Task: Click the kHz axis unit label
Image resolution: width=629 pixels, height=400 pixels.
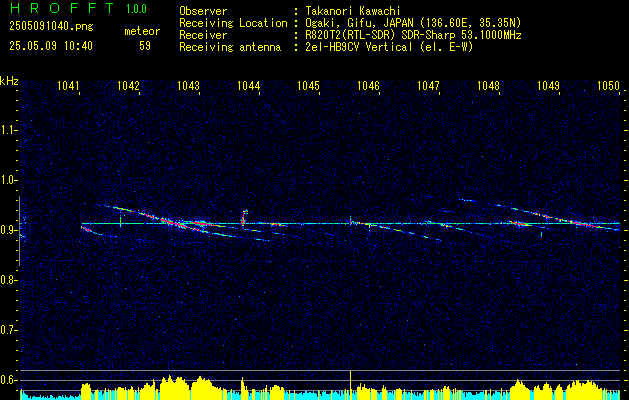Action: 9,81
